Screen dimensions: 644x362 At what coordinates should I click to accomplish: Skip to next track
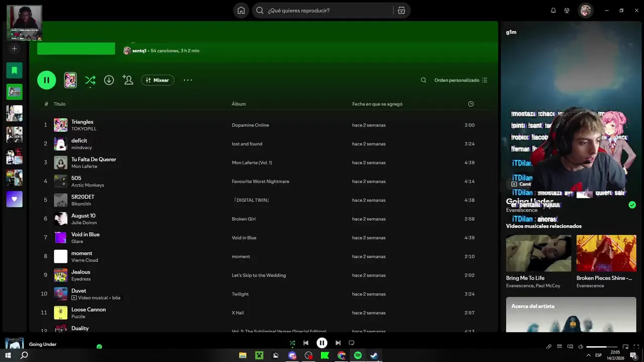coord(338,343)
